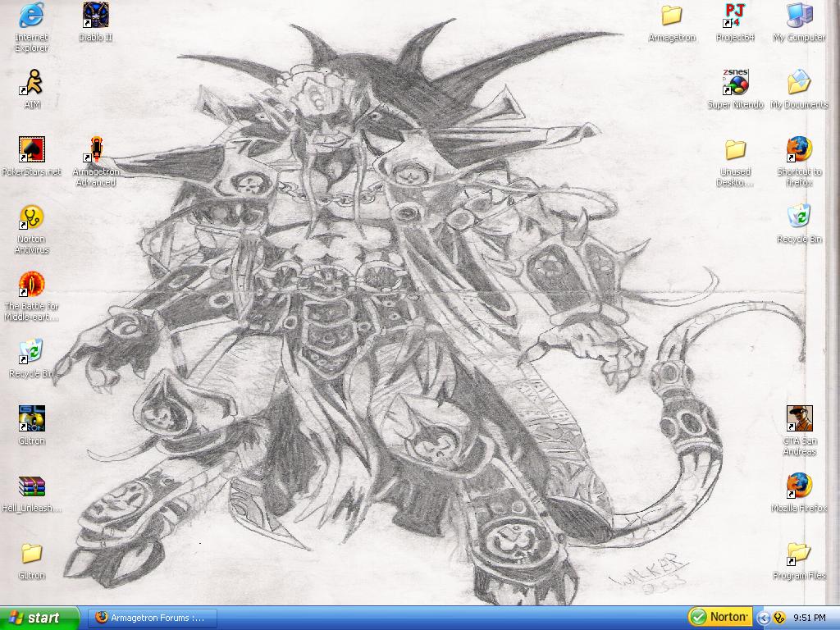The height and width of the screenshot is (630, 840).
Task: Select the Mozilla Firefox desktop icon
Action: point(799,487)
